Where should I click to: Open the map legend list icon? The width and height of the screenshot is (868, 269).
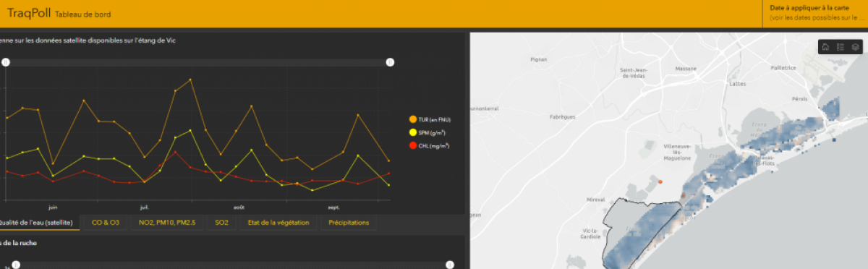(840, 46)
